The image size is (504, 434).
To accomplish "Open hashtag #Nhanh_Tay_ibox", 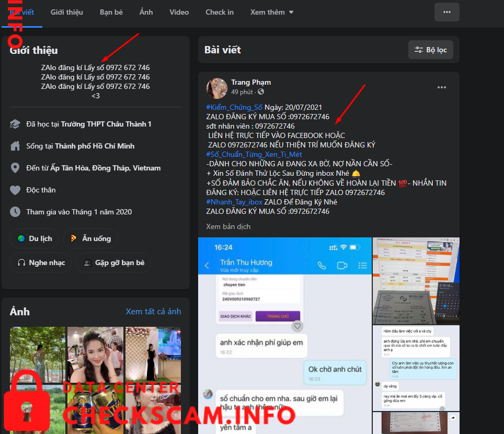I will [234, 202].
